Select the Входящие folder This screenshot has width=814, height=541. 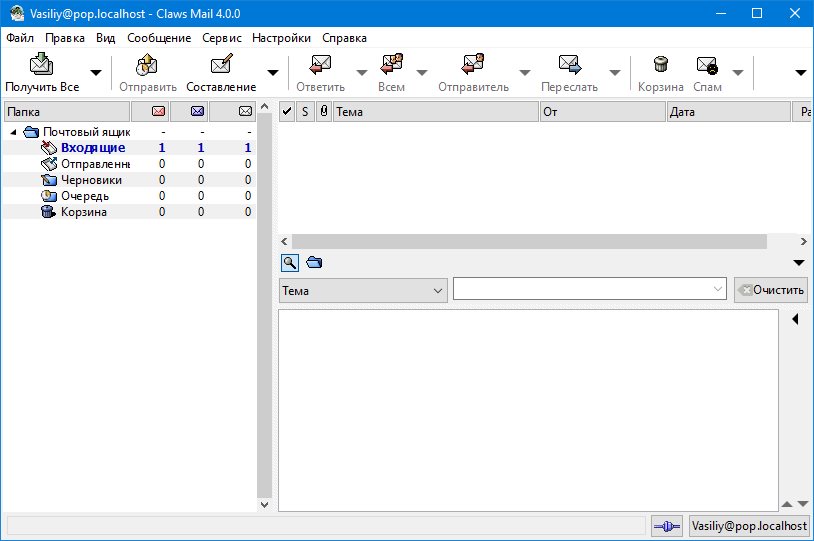[93, 148]
